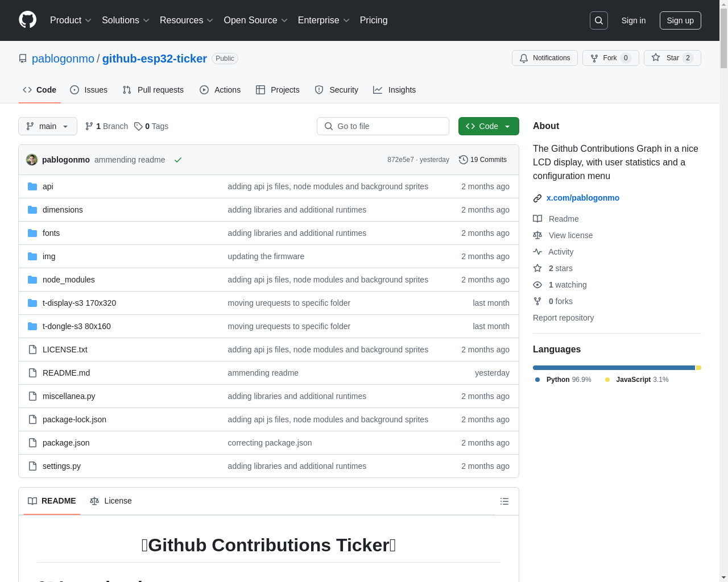The image size is (728, 582).
Task: Click the api folder icon
Action: point(32,186)
